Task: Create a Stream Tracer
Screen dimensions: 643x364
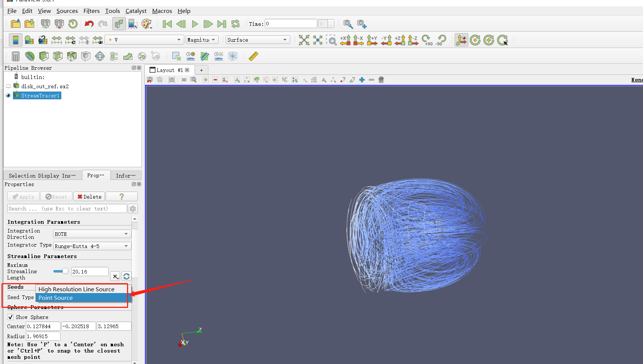Action: 114,56
